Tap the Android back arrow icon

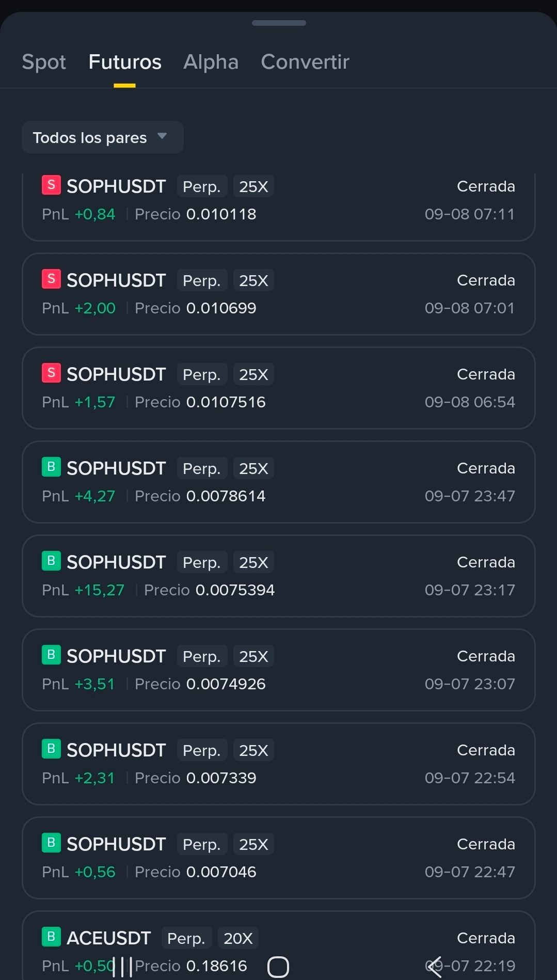435,967
